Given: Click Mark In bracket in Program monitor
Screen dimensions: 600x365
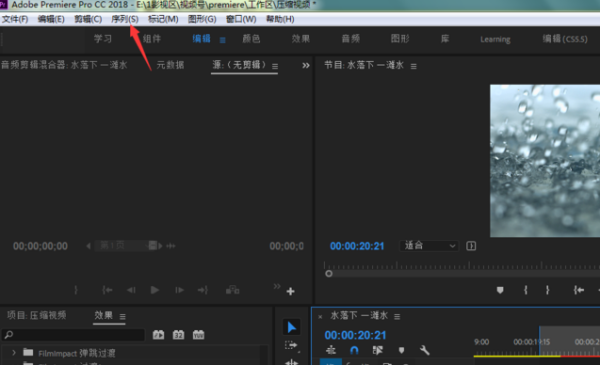Looking at the screenshot, I should (x=526, y=290).
